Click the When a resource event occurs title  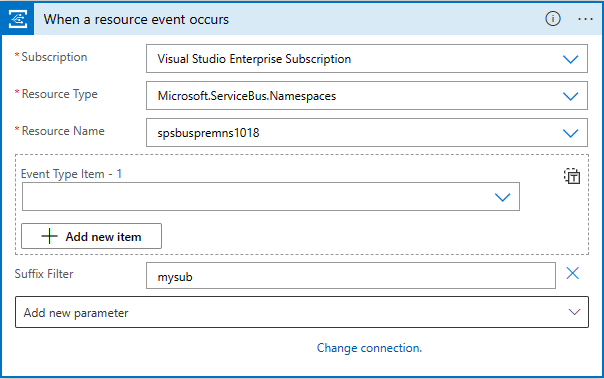coord(136,19)
